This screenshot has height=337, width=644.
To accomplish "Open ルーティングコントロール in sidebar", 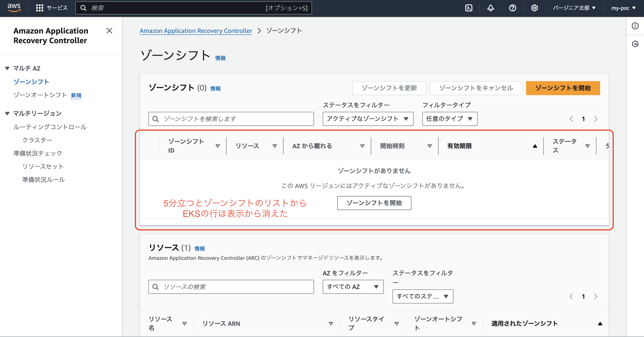I will tap(50, 127).
